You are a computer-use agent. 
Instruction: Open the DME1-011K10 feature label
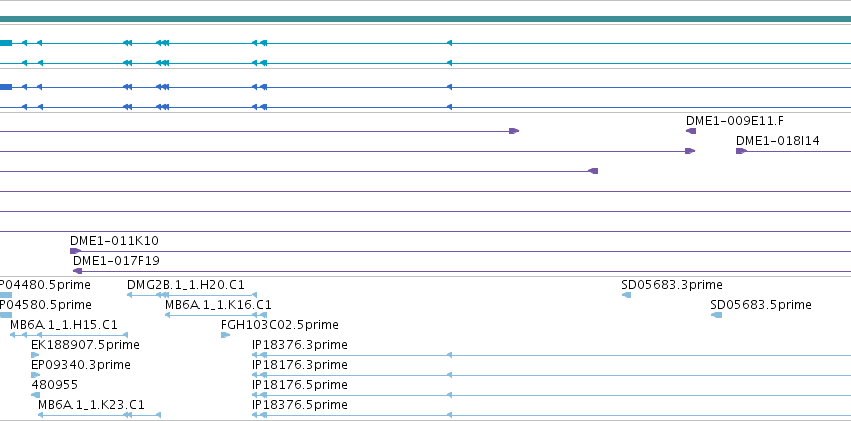[x=115, y=241]
